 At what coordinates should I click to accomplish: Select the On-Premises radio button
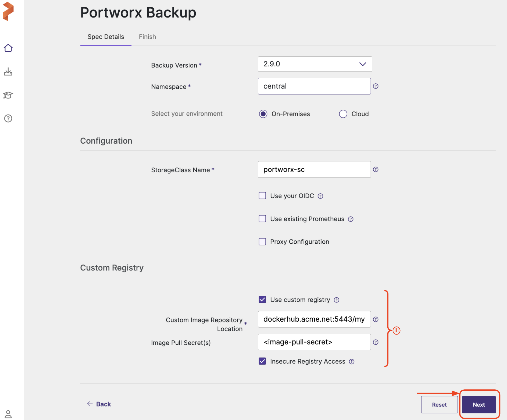(x=263, y=114)
